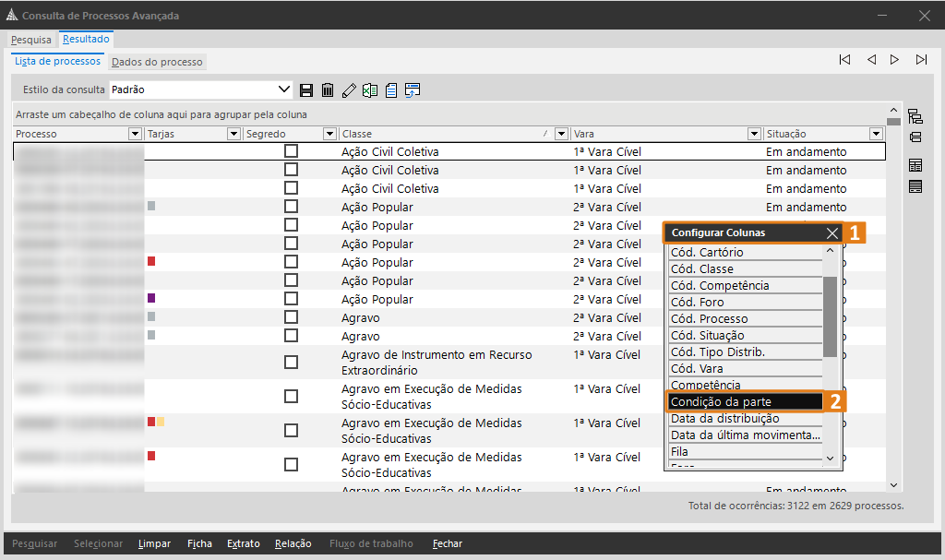Tick Segredo box for Agravo de Instrumento em Recurso Extraordinário

click(291, 363)
